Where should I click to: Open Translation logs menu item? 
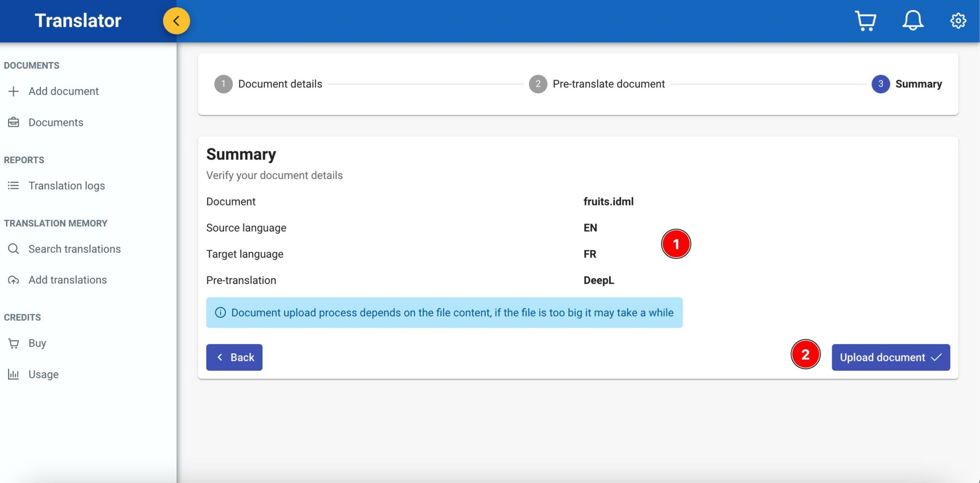tap(67, 186)
